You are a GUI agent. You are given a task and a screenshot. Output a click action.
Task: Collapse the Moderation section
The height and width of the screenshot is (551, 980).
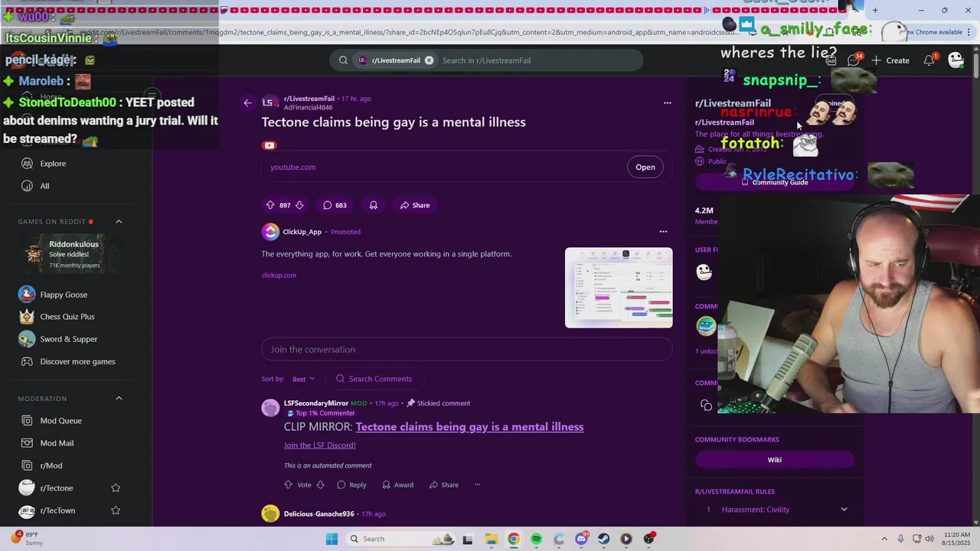(x=119, y=398)
